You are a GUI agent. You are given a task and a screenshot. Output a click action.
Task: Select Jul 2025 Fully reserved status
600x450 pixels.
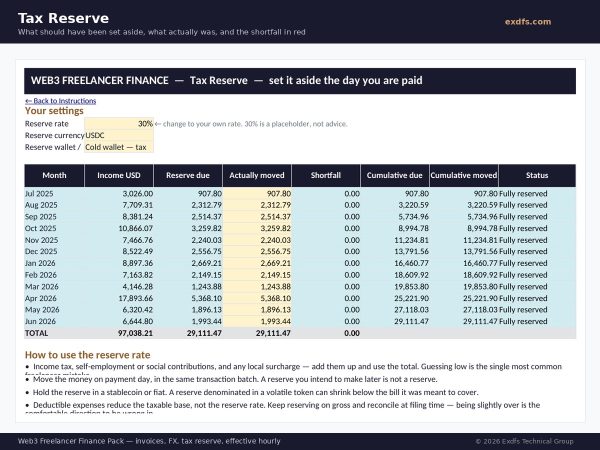coord(537,194)
